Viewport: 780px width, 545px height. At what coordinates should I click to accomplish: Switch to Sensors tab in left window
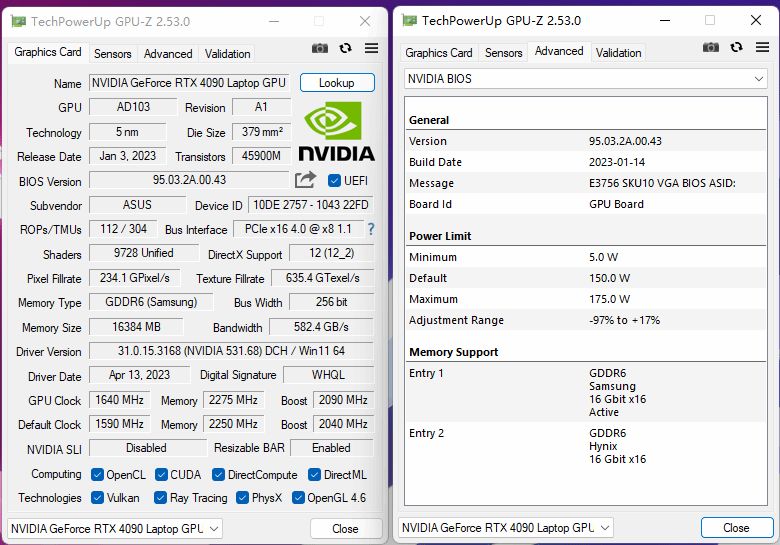pyautogui.click(x=112, y=54)
